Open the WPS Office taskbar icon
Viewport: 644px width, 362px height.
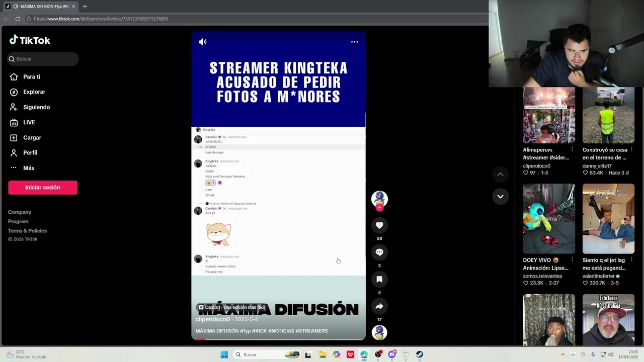click(x=350, y=354)
